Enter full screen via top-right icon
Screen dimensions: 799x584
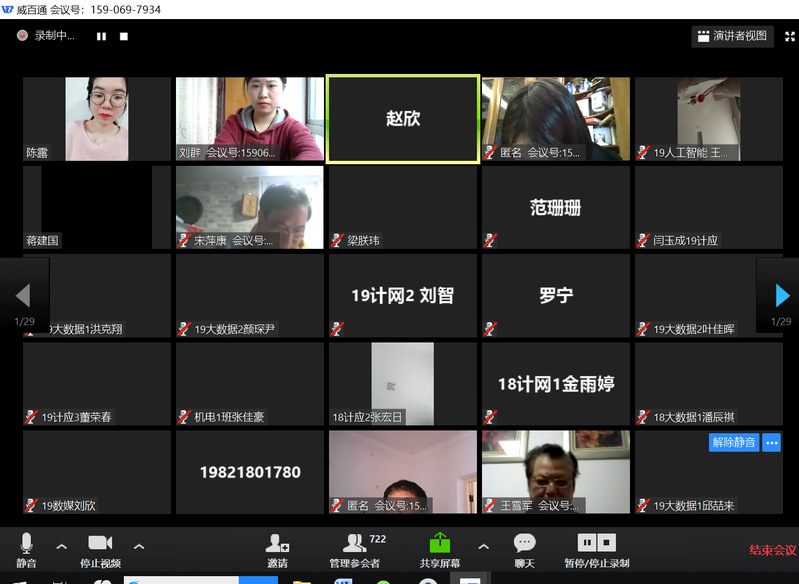click(x=789, y=36)
